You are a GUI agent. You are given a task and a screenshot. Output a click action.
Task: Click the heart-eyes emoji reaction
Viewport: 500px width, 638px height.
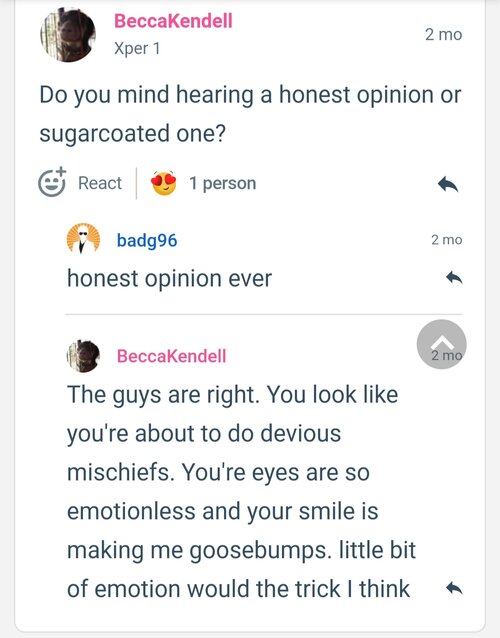tap(164, 183)
